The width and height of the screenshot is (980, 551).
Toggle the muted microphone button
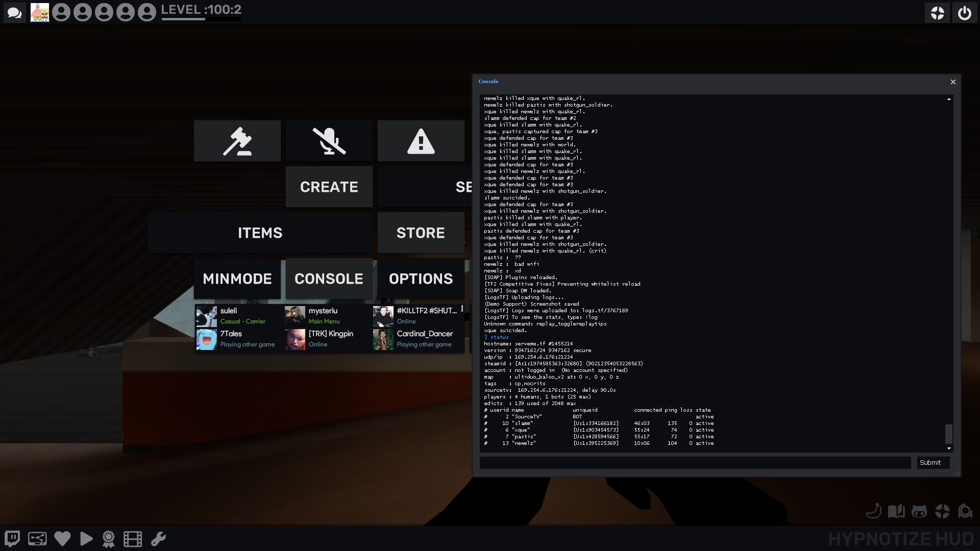(x=329, y=141)
